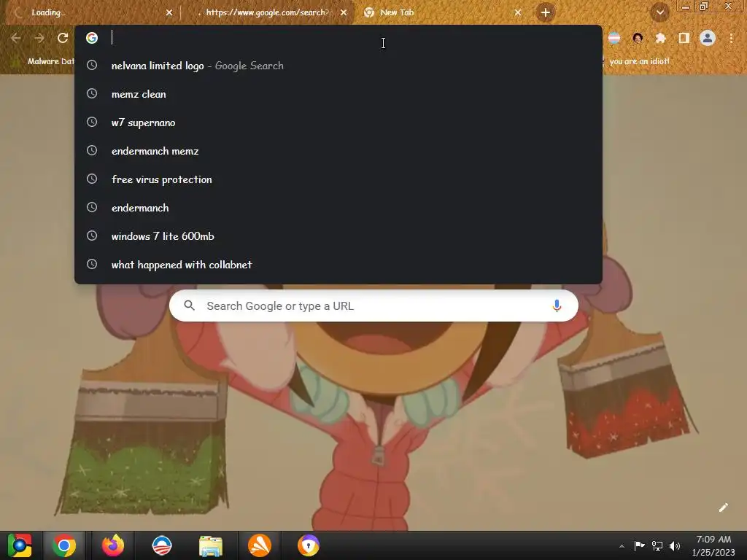Screen dimensions: 747x560
Task: Click the Action Center flag tray icon
Action: [639, 545]
